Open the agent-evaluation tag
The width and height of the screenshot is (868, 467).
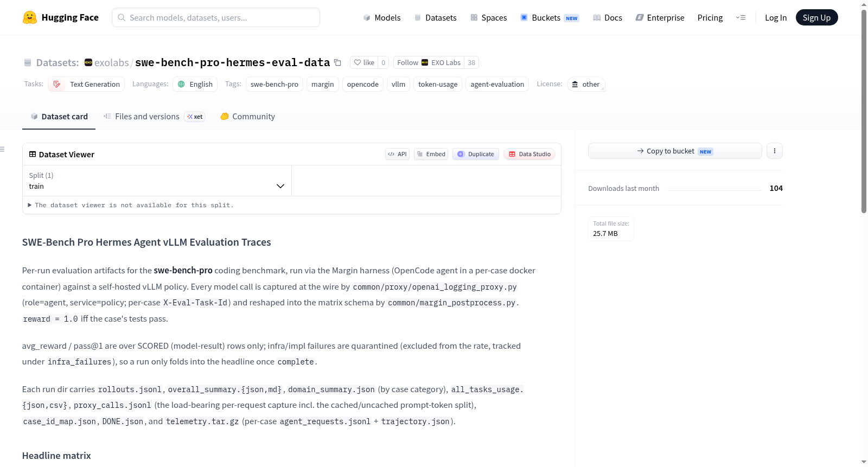coord(497,84)
